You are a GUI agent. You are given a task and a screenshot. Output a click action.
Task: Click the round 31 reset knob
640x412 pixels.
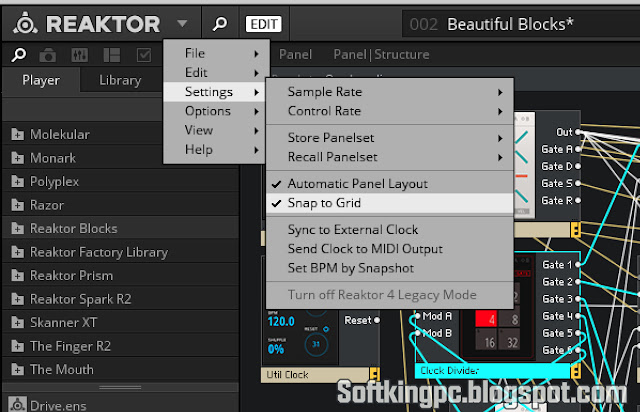tap(316, 344)
